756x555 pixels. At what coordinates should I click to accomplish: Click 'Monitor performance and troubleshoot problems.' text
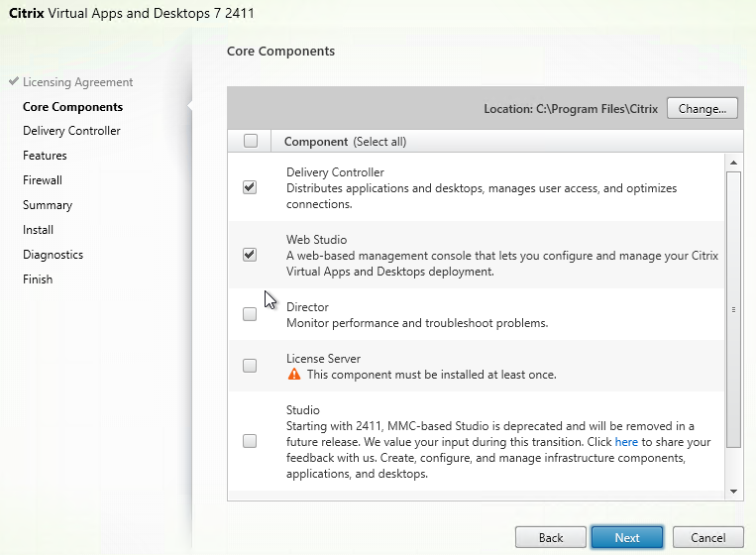[417, 323]
